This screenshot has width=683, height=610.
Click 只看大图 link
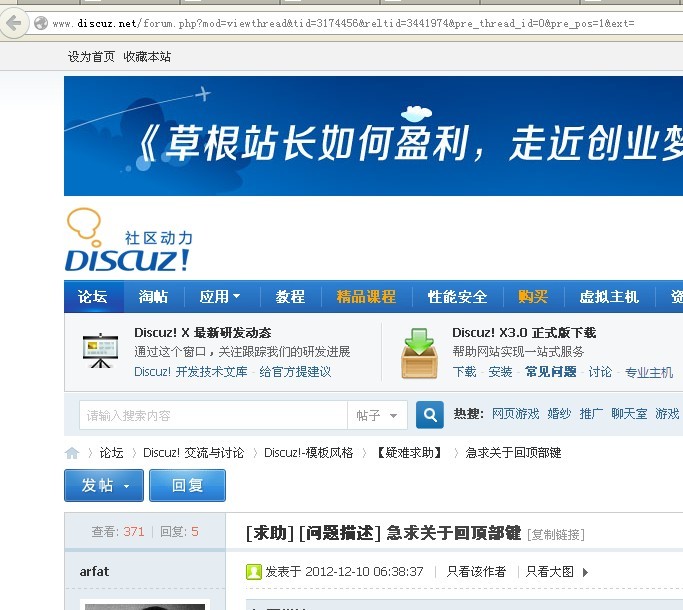549,572
